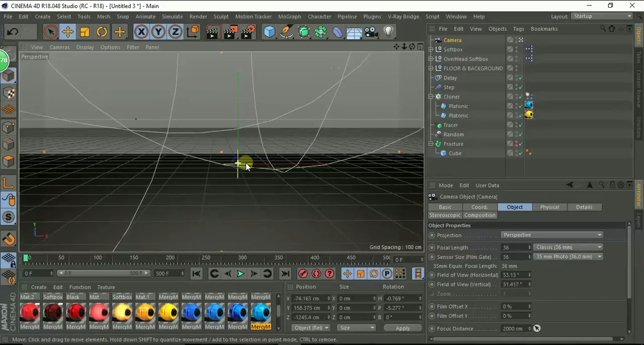Open the Projection dropdown
Viewport: 644px width, 345px height.
click(x=552, y=235)
